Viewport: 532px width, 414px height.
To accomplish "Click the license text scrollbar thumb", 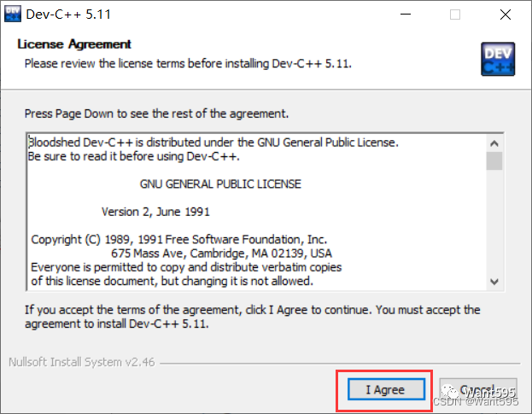I will coord(494,160).
